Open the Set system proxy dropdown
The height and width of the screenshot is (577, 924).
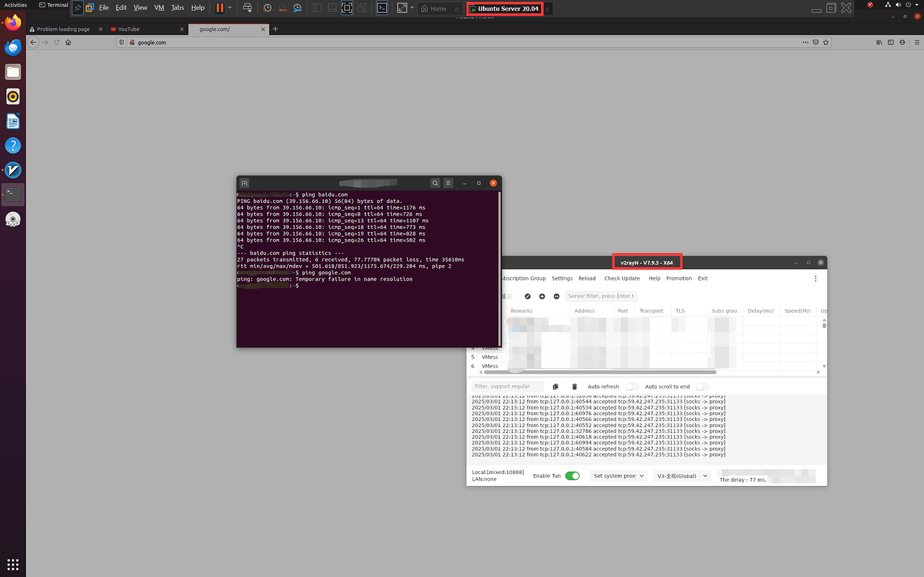[619, 476]
